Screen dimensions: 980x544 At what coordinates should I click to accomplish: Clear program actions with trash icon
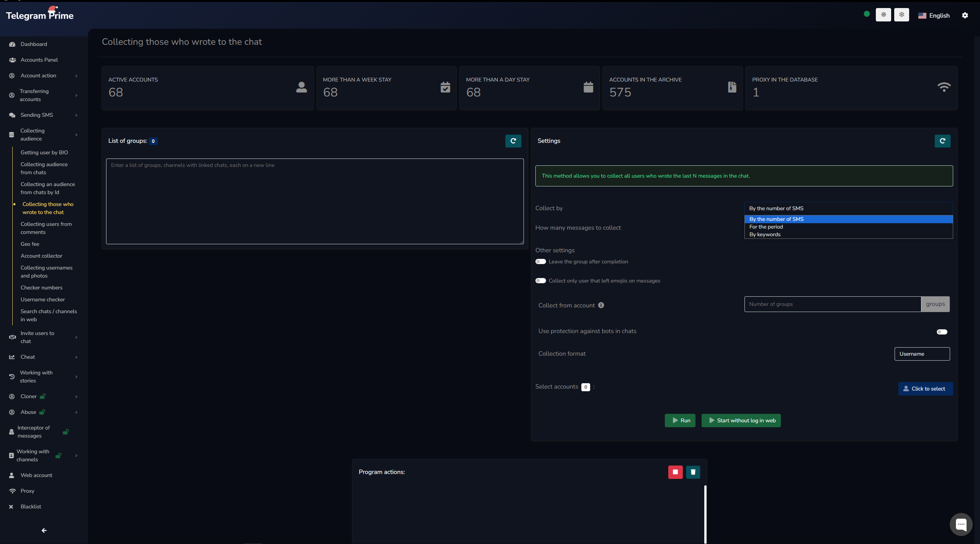click(693, 472)
